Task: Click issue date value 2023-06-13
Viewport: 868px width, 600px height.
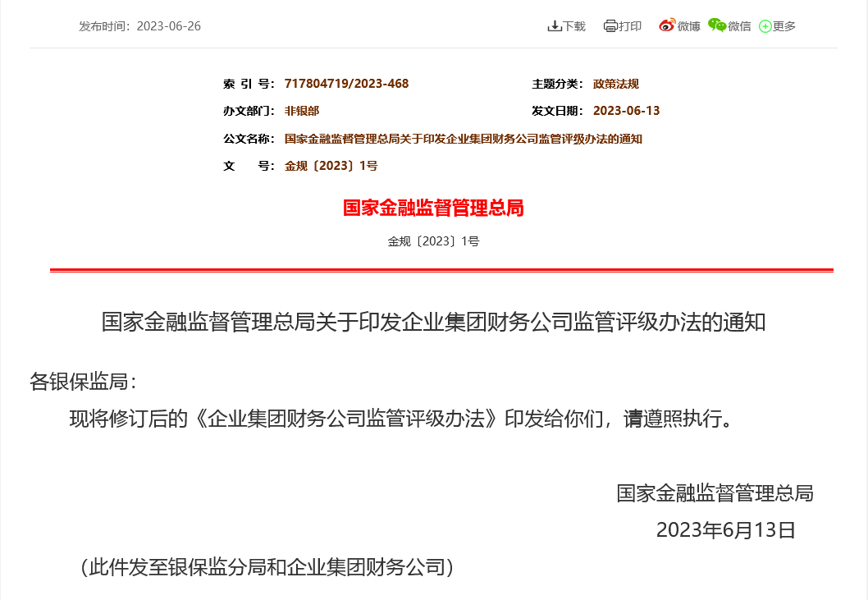Action: tap(626, 111)
